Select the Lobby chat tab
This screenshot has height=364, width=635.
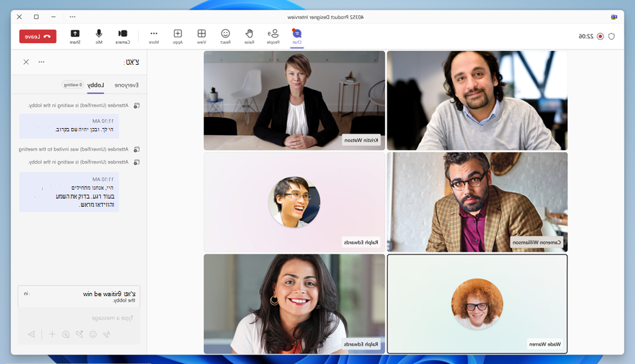96,85
